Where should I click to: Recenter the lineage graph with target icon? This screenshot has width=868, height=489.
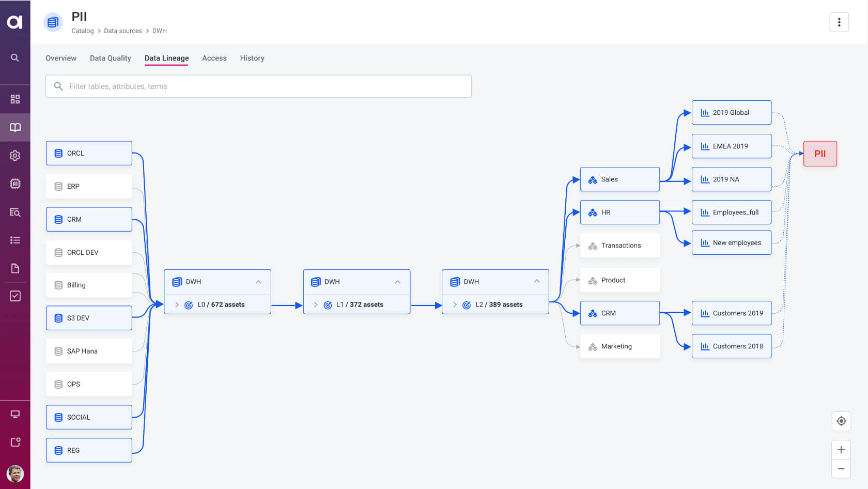tap(841, 421)
